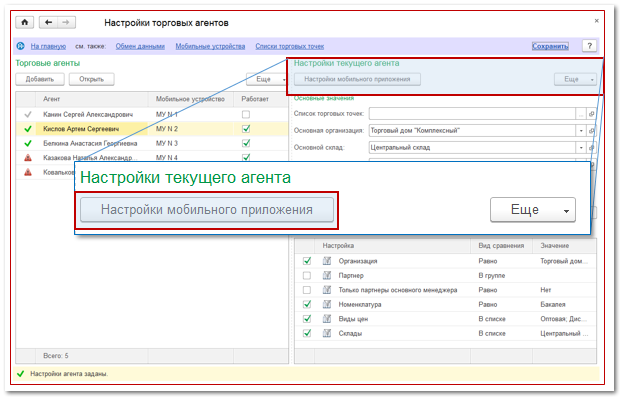Go forward with the right arrow
Viewport: 623px width, 400px height.
point(65,22)
